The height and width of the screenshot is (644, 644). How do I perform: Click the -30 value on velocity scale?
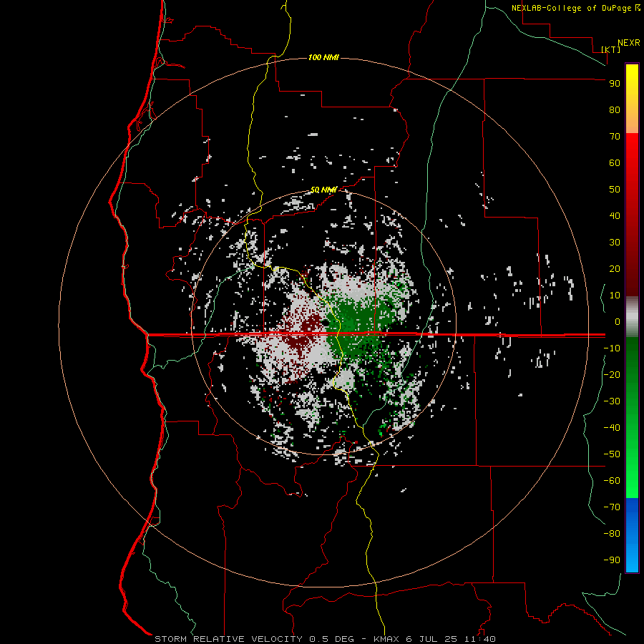(x=612, y=401)
